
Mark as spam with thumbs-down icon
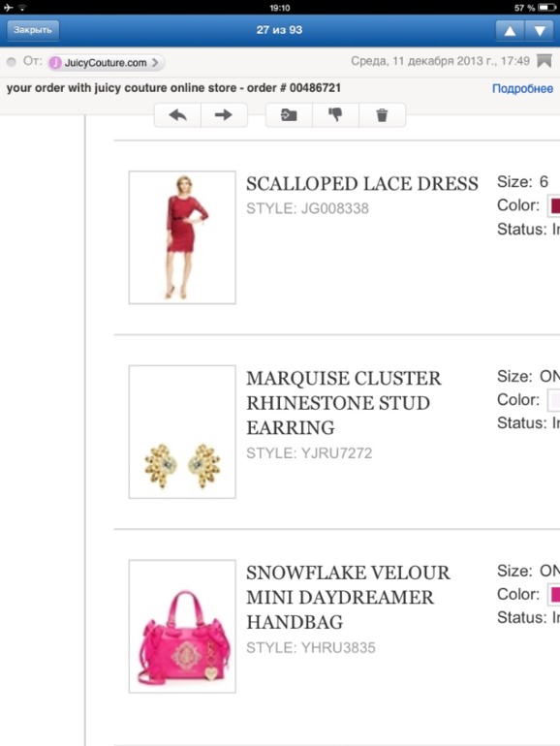[335, 115]
